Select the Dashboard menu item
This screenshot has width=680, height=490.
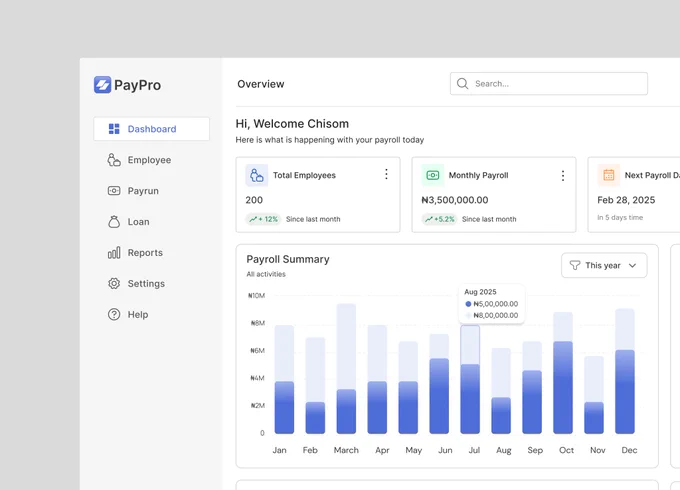tap(151, 129)
